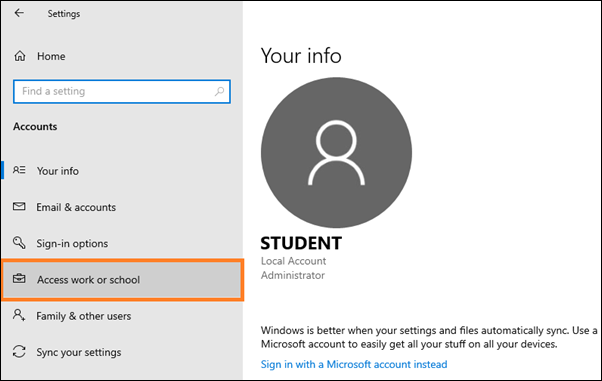Click the Your info person-card icon
This screenshot has width=602, height=381.
19,170
